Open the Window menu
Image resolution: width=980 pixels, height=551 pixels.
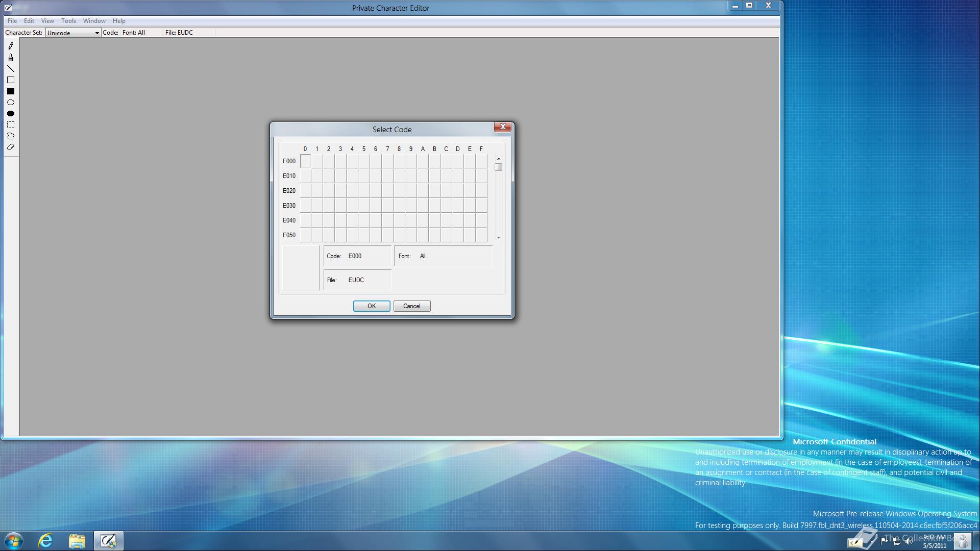point(94,21)
